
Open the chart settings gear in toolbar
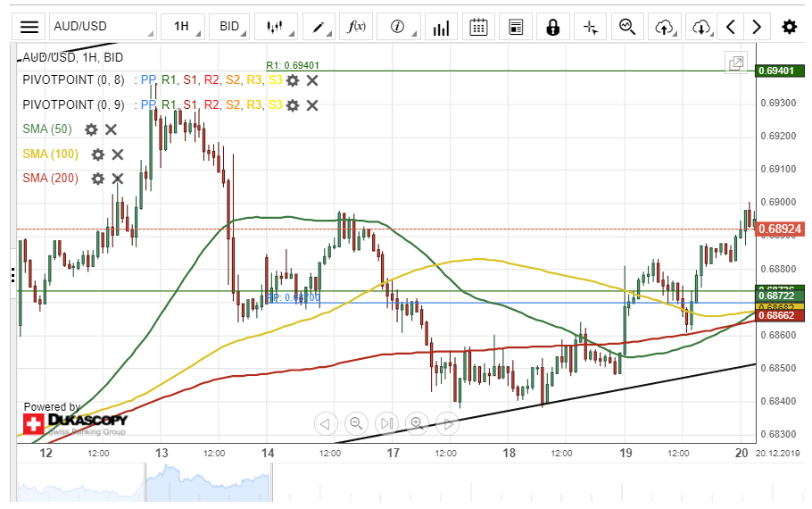tap(789, 27)
